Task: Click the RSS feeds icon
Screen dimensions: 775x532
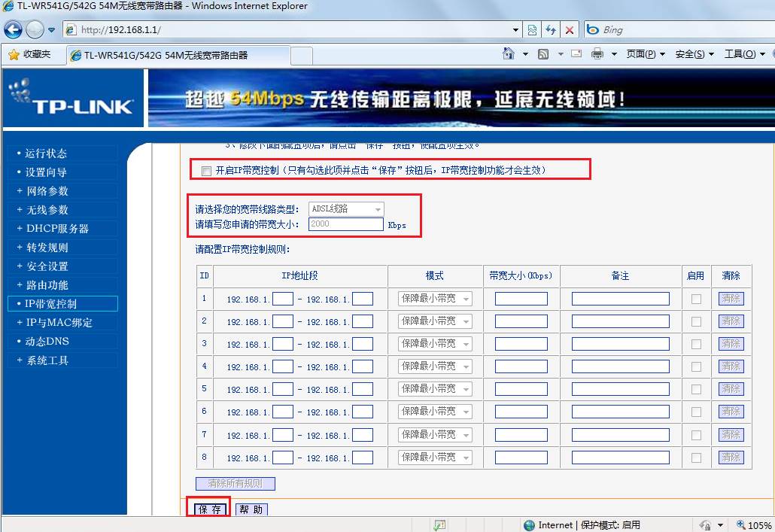Action: [542, 54]
